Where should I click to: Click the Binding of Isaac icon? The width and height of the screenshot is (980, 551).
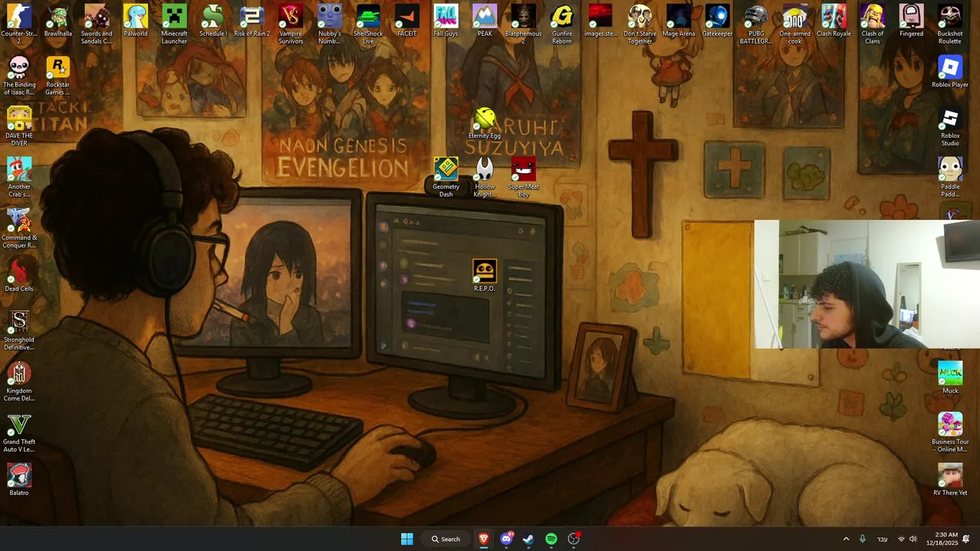click(x=19, y=75)
